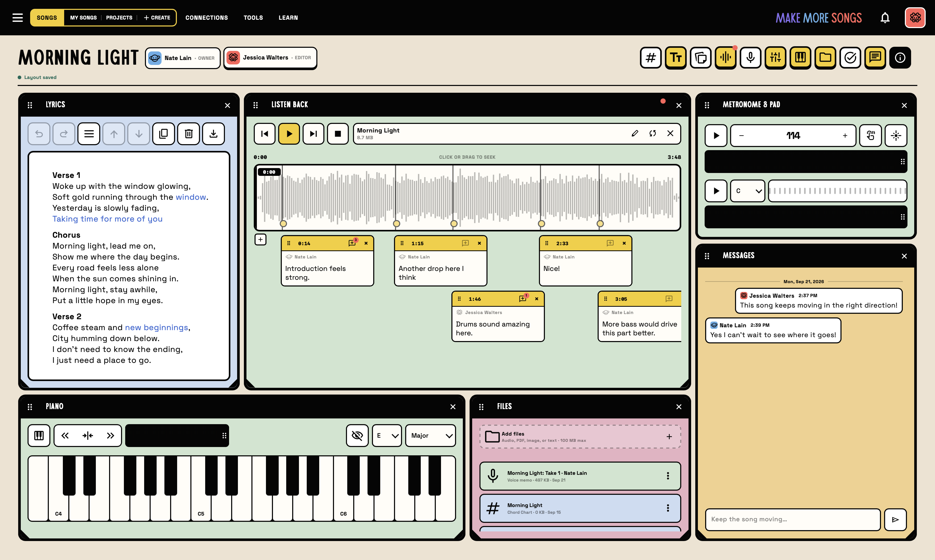
Task: Toggle the piano keyboard view button
Action: (39, 436)
